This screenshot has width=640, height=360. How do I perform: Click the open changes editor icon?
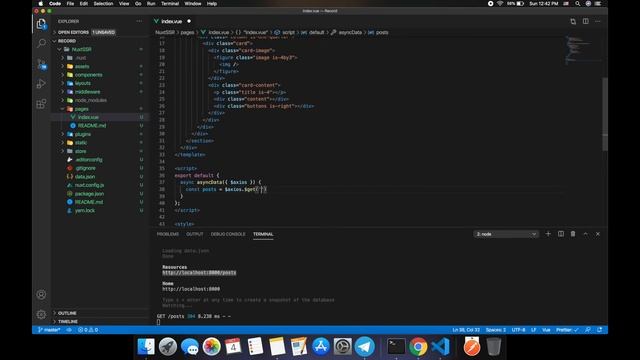point(573,21)
